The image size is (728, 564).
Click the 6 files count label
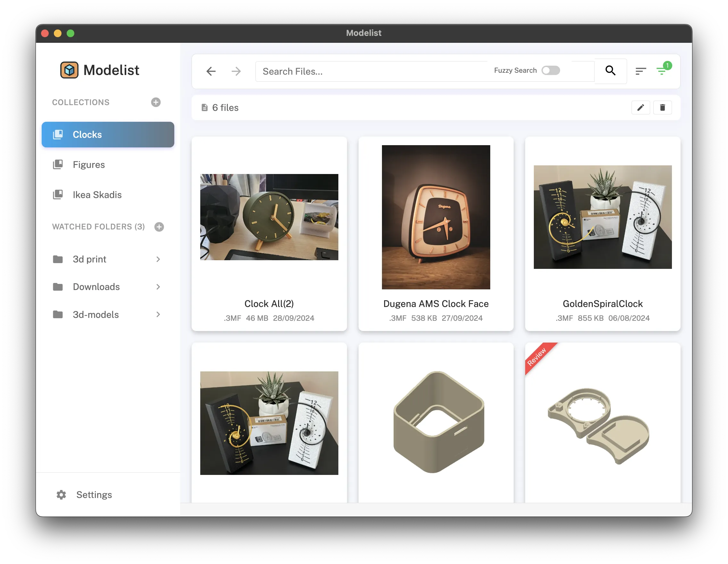[225, 108]
